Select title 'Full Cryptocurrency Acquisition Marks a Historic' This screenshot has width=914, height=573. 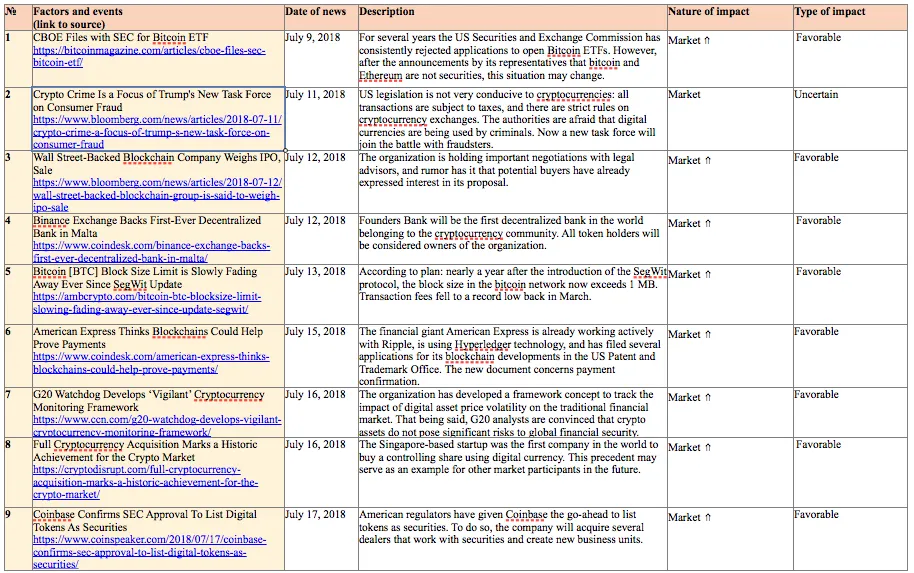(145, 444)
